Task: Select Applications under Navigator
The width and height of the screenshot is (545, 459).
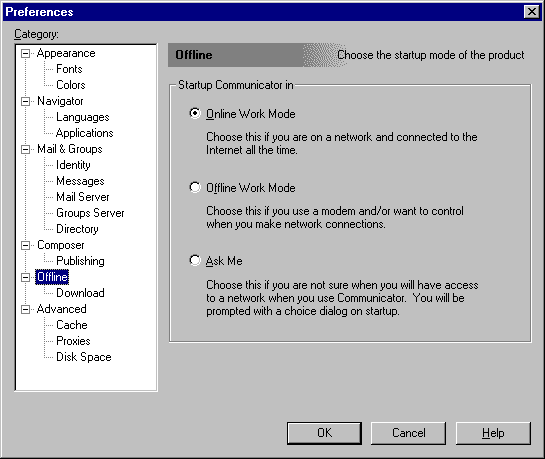Action: pyautogui.click(x=84, y=133)
